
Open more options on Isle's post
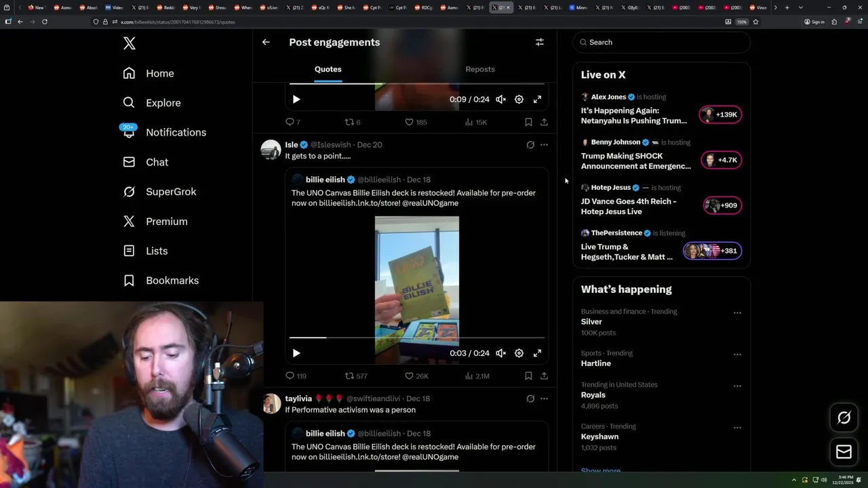(x=544, y=144)
